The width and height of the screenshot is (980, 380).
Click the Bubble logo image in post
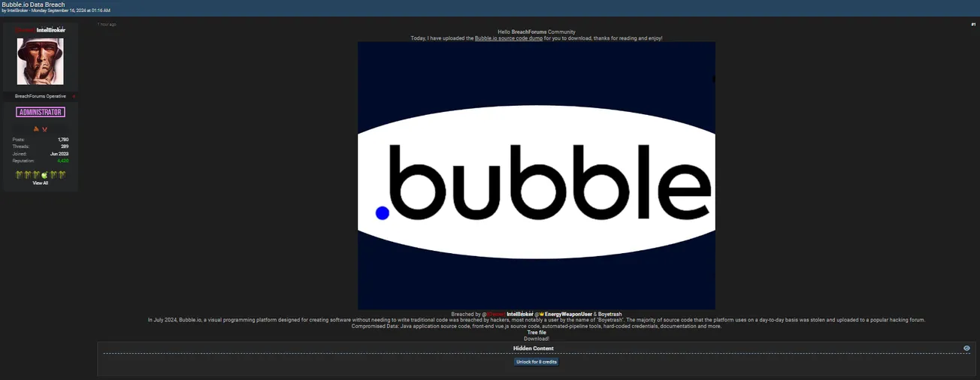536,176
